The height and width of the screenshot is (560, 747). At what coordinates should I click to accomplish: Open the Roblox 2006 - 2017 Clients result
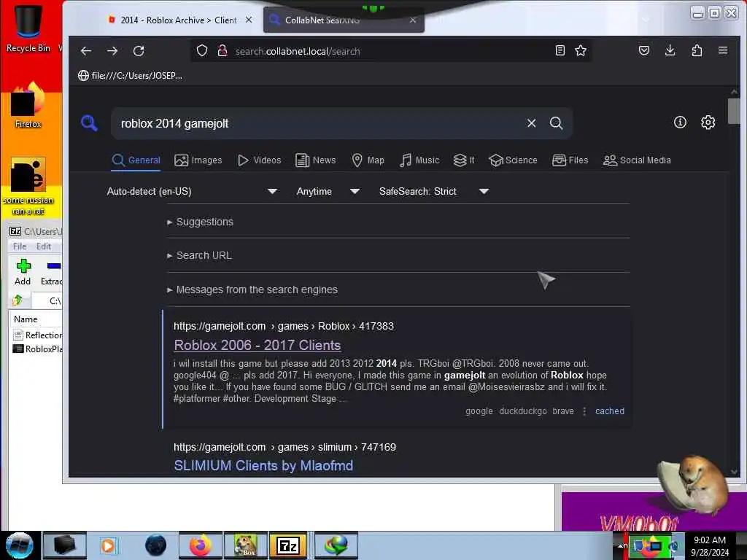click(x=258, y=345)
